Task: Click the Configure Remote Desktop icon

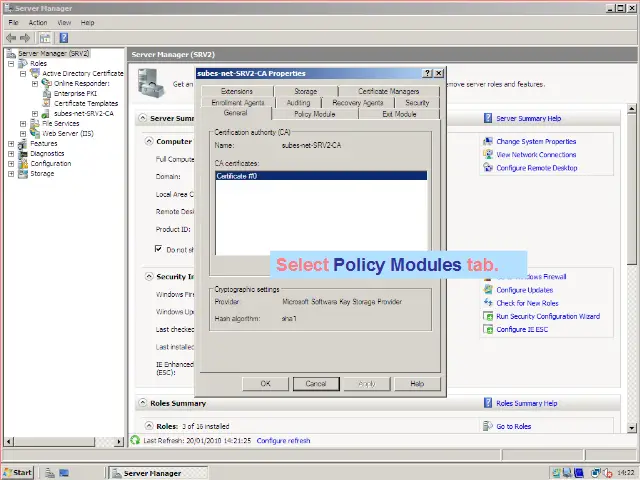Action: pos(488,167)
